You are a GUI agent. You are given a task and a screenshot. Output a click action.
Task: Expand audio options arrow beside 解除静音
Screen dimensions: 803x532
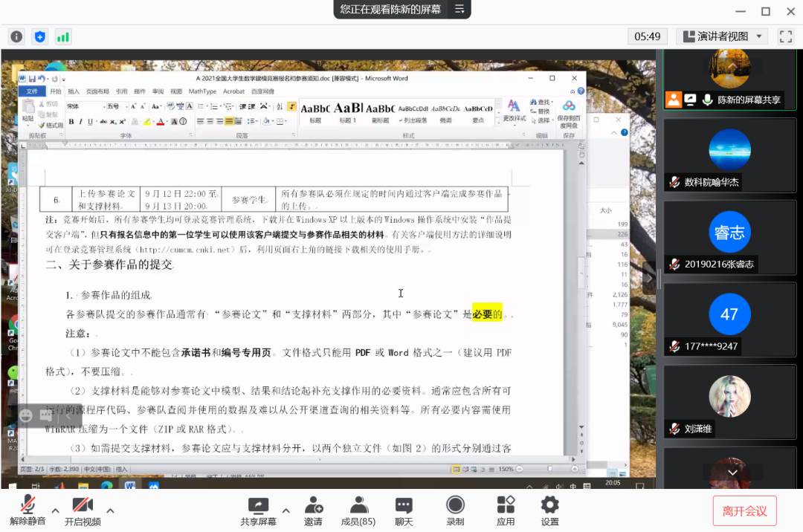(55, 510)
